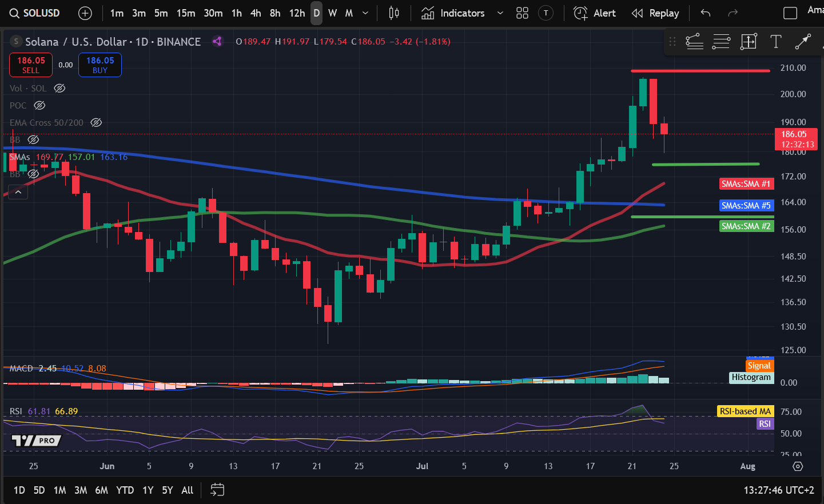Open the Indicators dialog
Screen dimensions: 824x504
453,13
